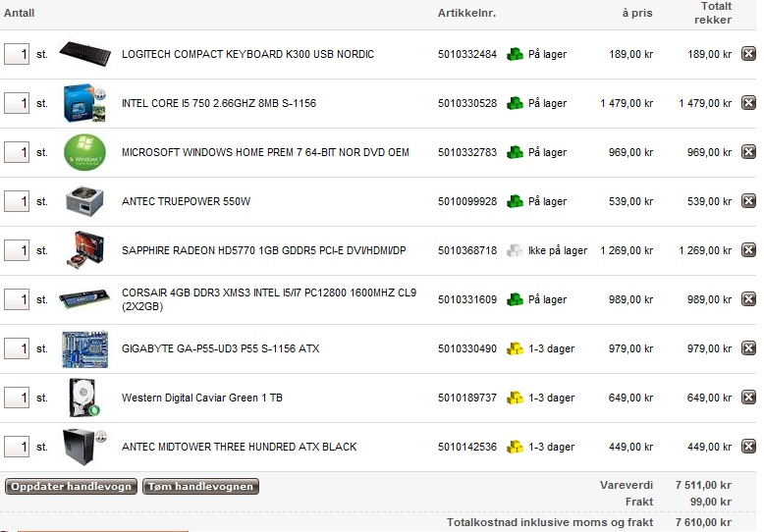Open INTEL CORE I5 750 2.66GHZ product link
The image size is (764, 532).
pos(219,103)
